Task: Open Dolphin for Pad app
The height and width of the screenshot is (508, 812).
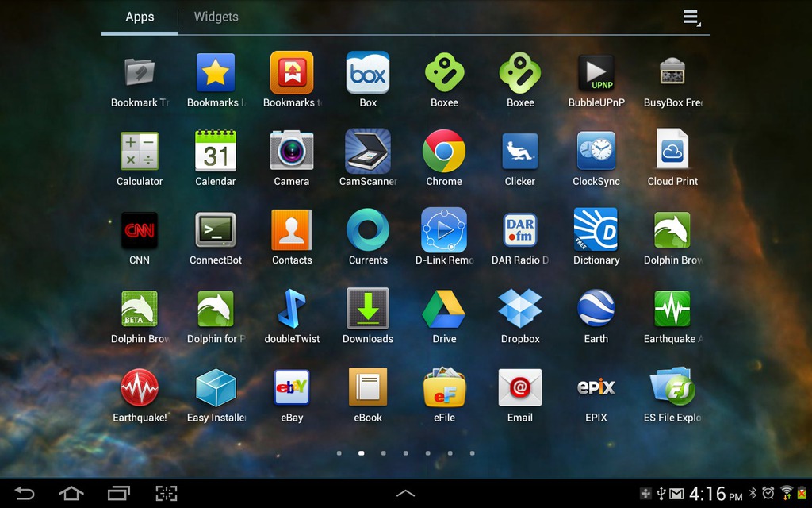Action: 216,309
